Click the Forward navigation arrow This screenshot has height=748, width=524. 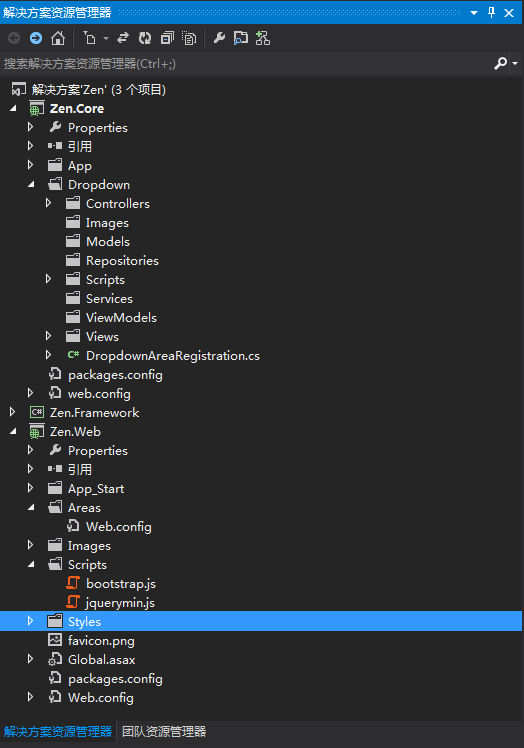[x=36, y=38]
